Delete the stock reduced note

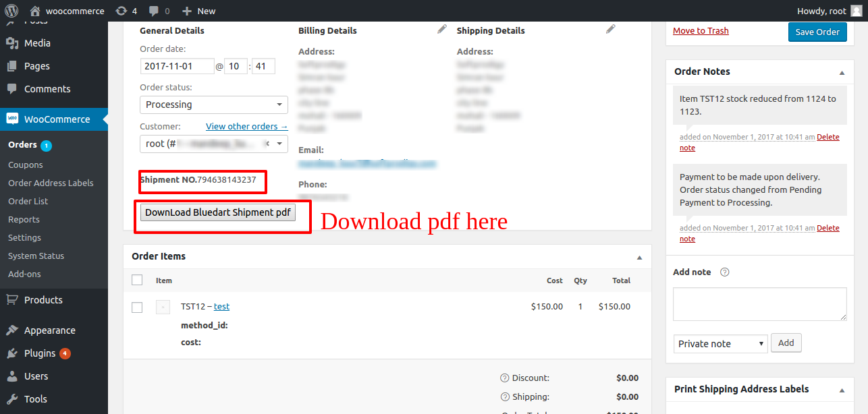tap(828, 137)
